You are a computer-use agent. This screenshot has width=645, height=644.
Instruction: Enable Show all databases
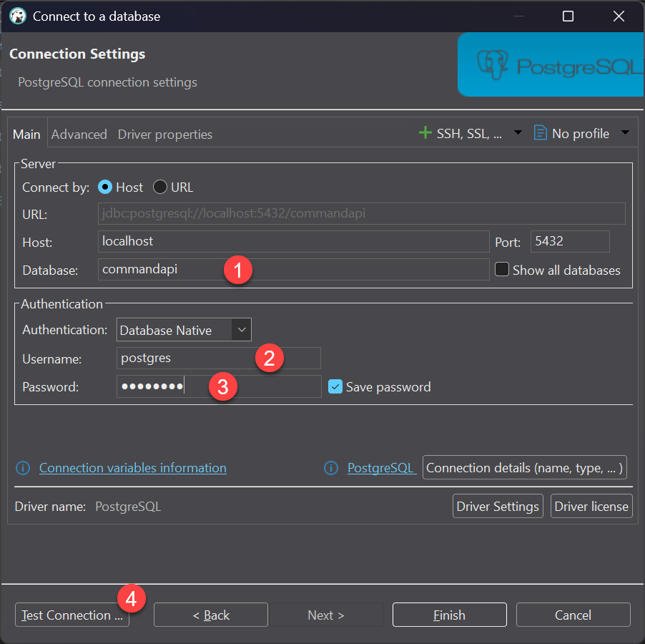coord(501,270)
